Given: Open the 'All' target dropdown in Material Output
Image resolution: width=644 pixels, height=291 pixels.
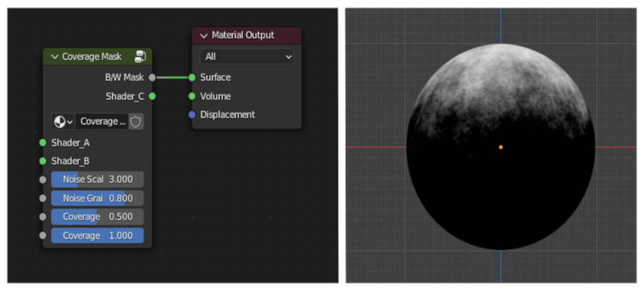Looking at the screenshot, I should click(246, 56).
